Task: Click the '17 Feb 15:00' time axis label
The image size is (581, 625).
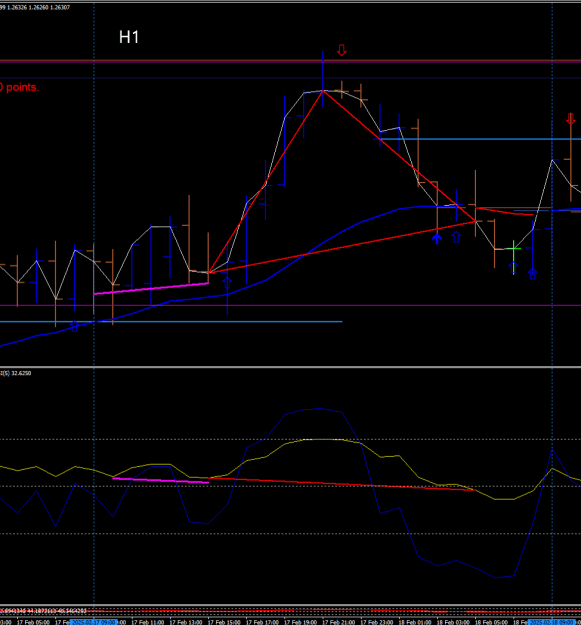Action: (224, 622)
